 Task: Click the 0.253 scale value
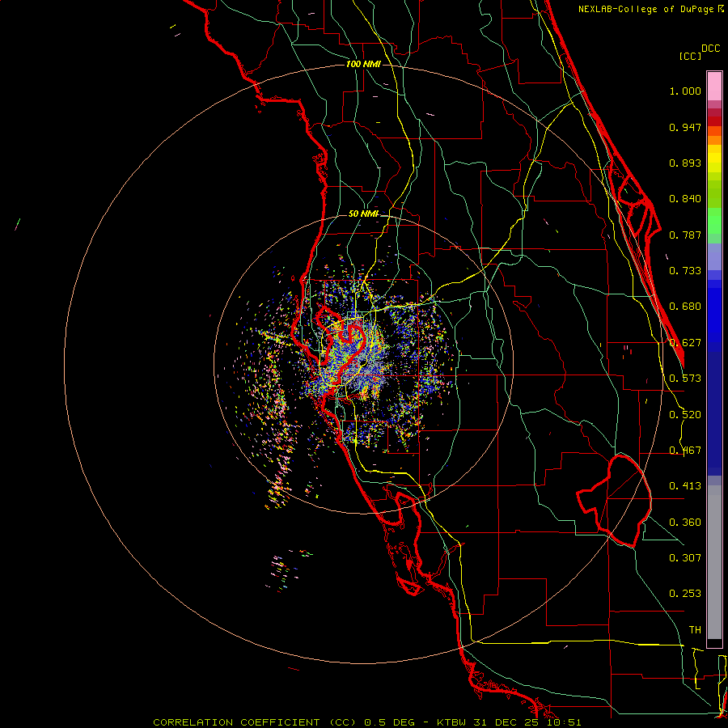click(685, 594)
